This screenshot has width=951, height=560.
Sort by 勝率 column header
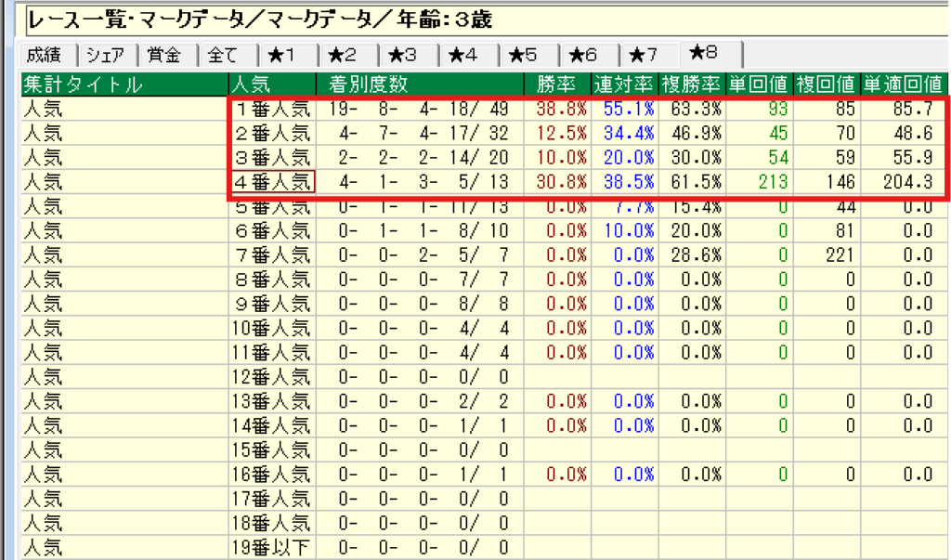coord(557,85)
